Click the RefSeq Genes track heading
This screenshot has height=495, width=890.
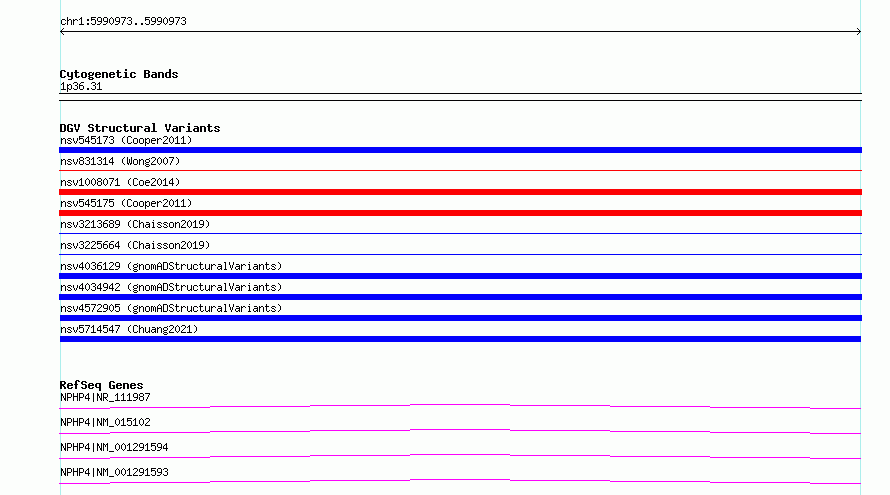(x=101, y=385)
